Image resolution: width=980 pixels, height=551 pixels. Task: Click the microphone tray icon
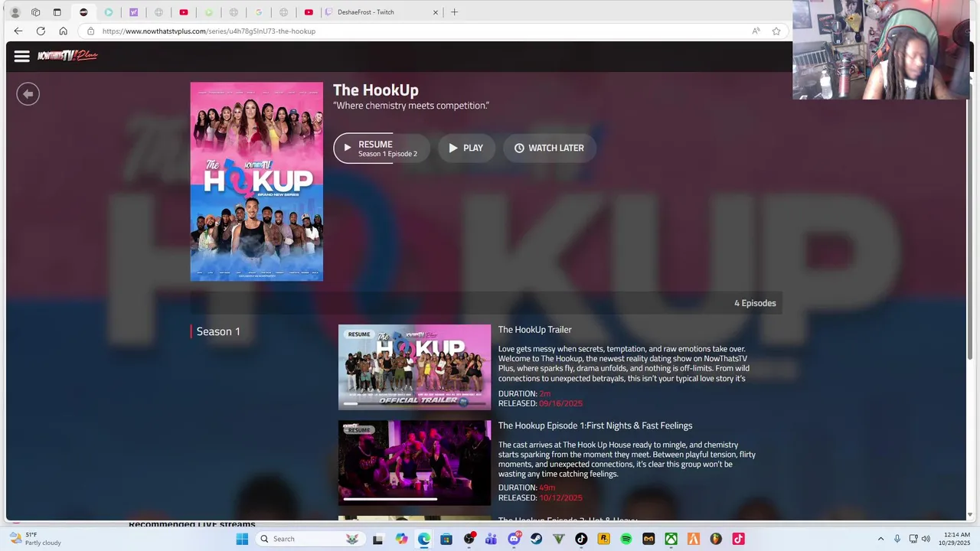(x=897, y=539)
